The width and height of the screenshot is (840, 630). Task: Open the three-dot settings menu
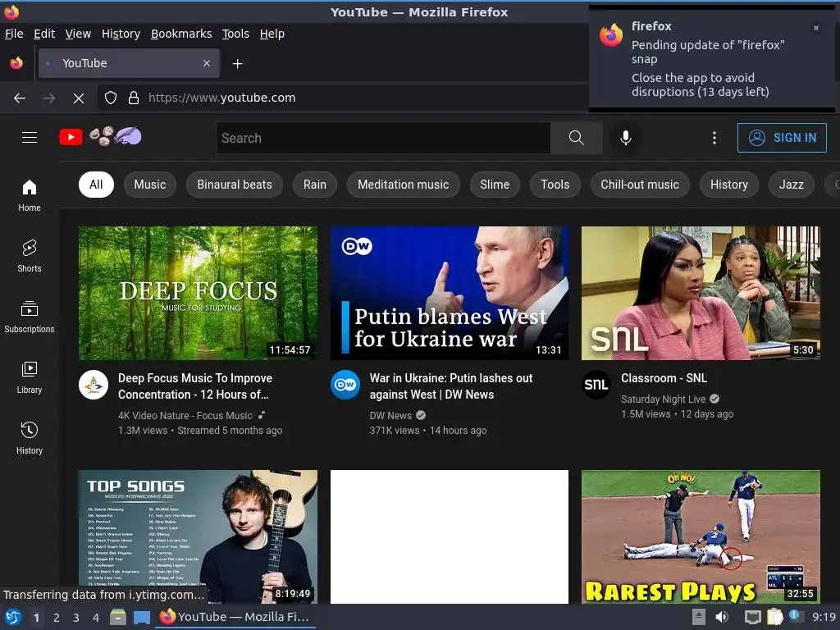[x=714, y=138]
